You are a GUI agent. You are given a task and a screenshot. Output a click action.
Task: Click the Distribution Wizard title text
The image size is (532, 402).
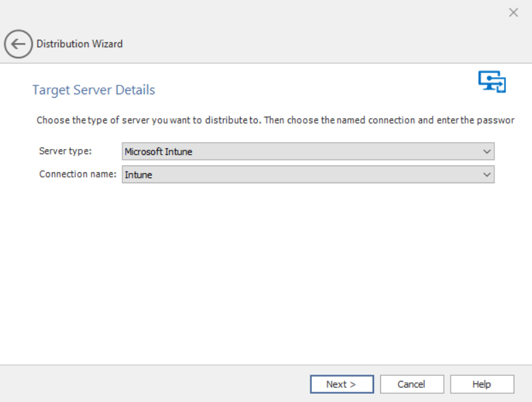coord(79,44)
